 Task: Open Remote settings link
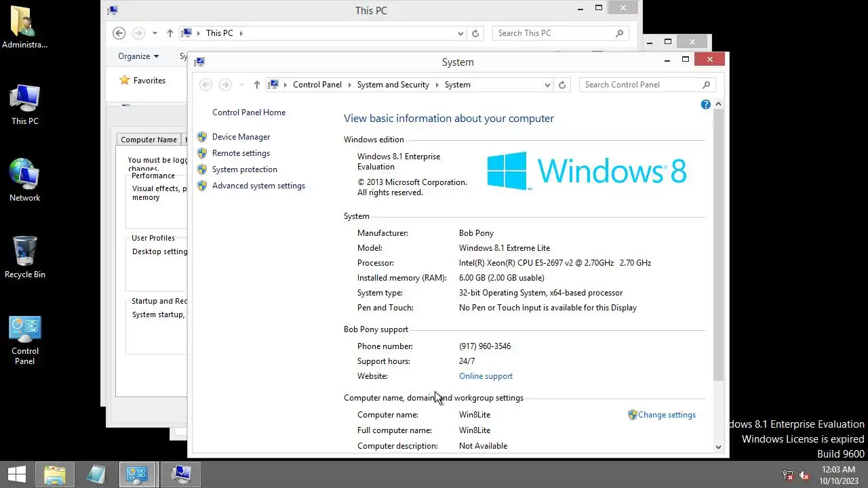(241, 153)
